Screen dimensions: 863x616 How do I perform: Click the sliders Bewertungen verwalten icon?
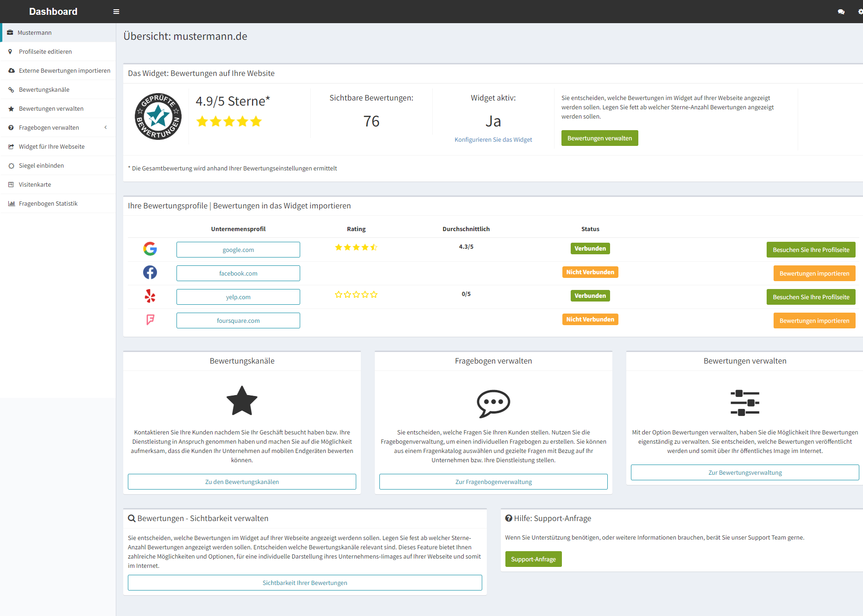(744, 402)
